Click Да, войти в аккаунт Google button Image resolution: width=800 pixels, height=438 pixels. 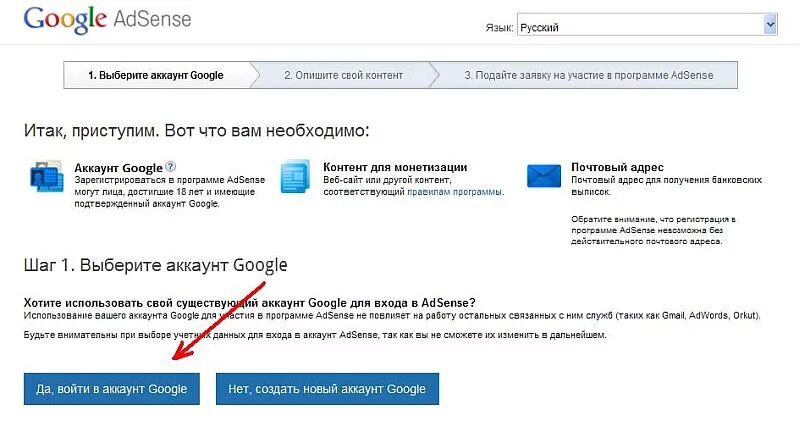(x=112, y=389)
